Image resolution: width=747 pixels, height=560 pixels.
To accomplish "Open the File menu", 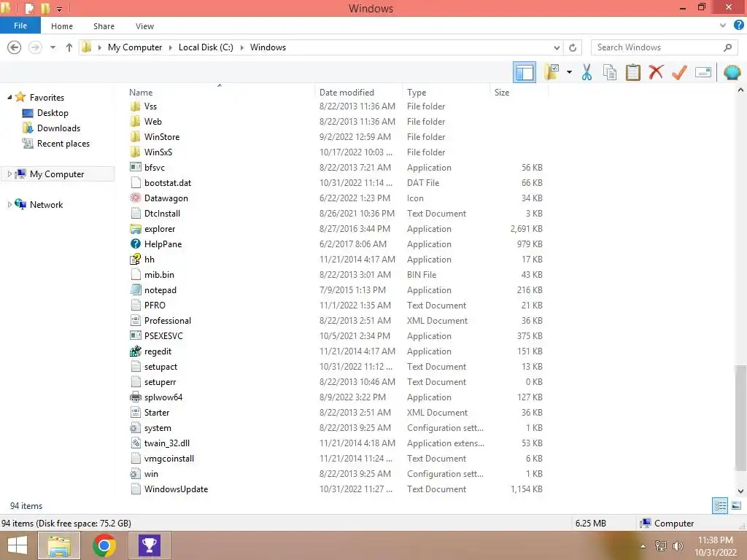I will click(20, 26).
